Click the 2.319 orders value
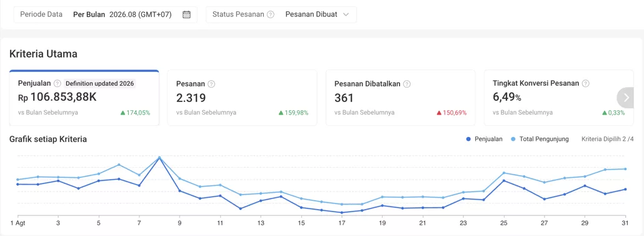The width and height of the screenshot is (644, 236). tap(191, 98)
